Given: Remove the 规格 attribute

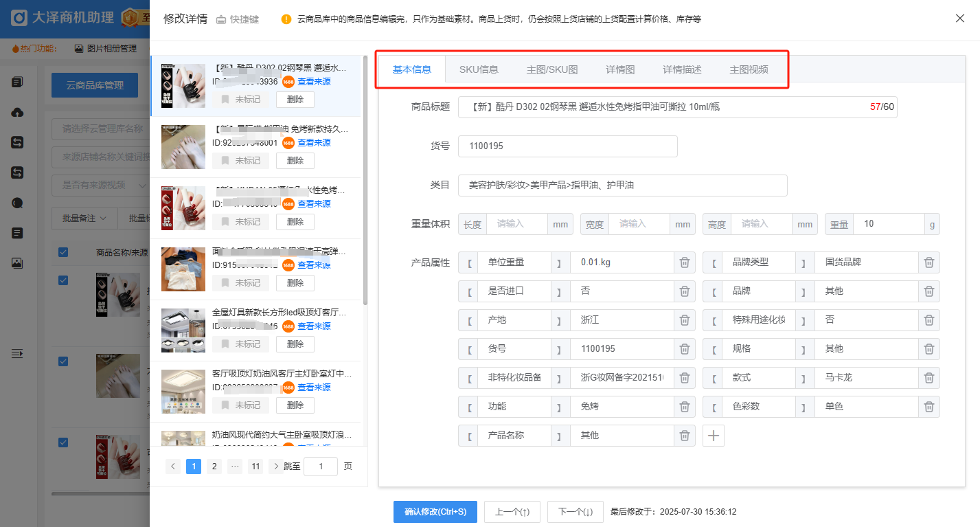Looking at the screenshot, I should pyautogui.click(x=929, y=349).
